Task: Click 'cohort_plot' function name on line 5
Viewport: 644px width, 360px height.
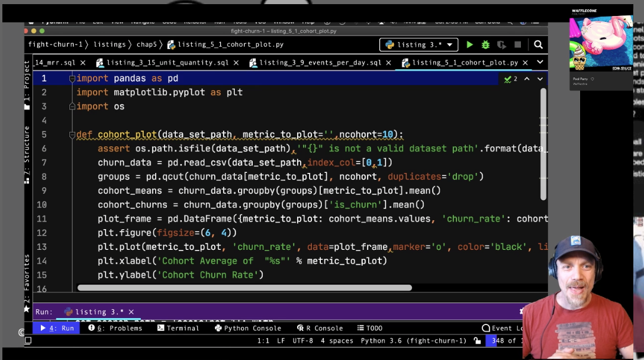Action: (127, 135)
